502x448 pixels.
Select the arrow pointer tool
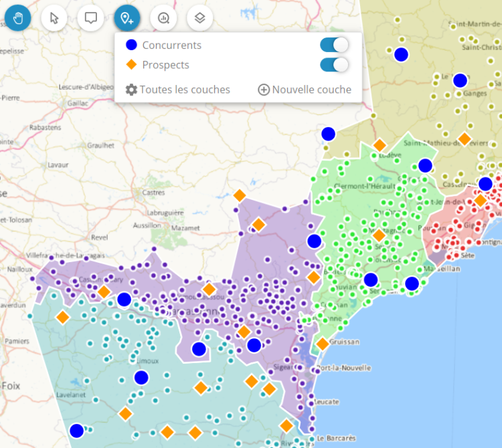tap(54, 18)
